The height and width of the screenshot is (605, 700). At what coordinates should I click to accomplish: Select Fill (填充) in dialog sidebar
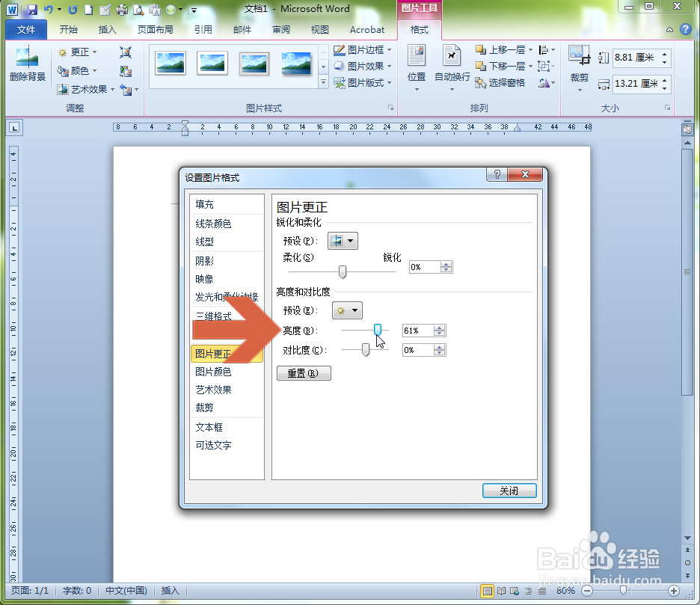point(204,204)
